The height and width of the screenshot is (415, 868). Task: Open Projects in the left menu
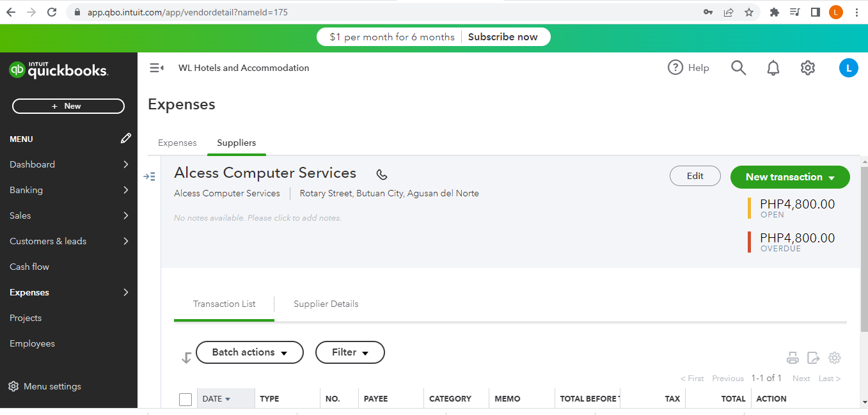click(x=26, y=318)
